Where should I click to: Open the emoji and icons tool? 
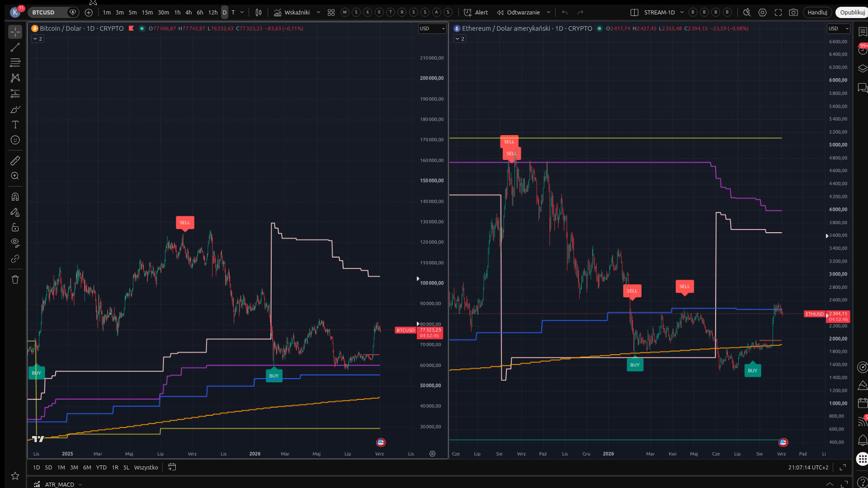pos(15,140)
